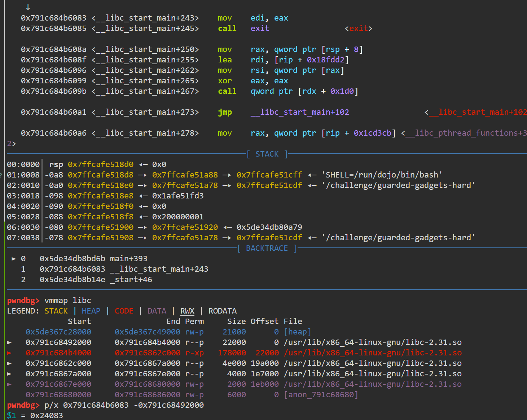Select the operand [rip + 0x18fdd2]
This screenshot has height=420, width=527.
pos(312,60)
